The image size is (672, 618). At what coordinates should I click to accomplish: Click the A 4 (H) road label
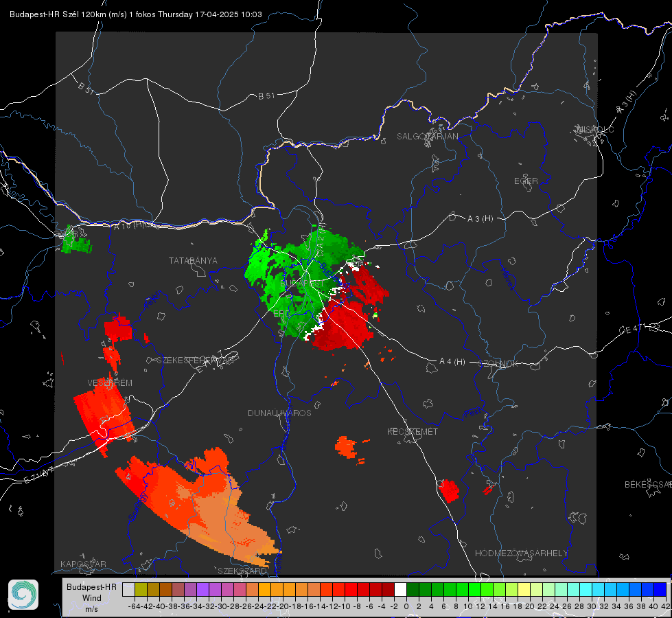point(452,362)
